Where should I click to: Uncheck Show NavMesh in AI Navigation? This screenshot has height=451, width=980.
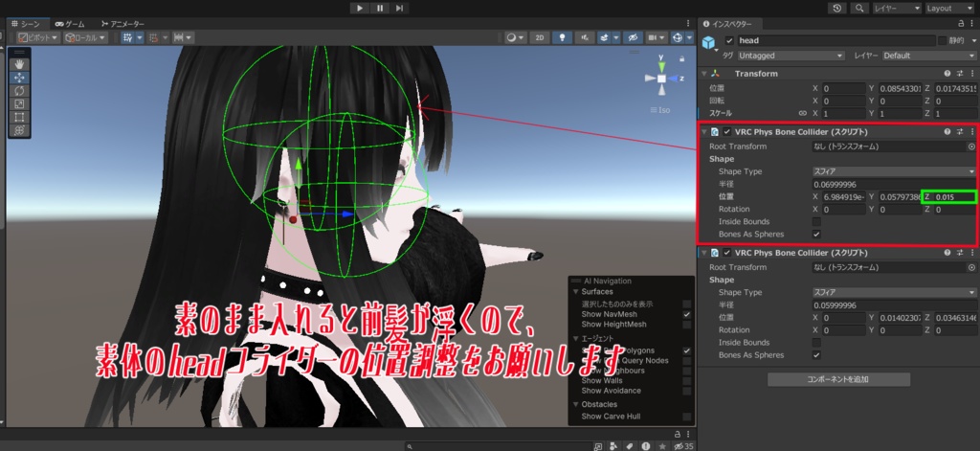[x=687, y=314]
